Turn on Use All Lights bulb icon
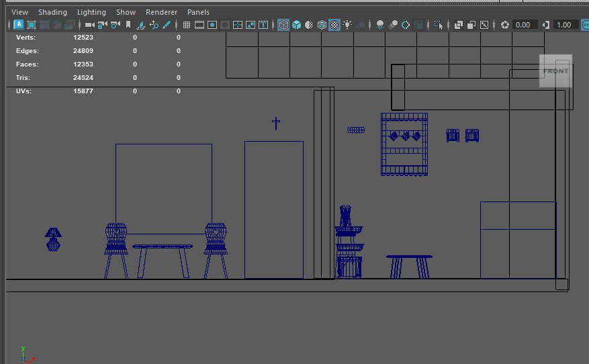The width and height of the screenshot is (589, 364). point(347,25)
